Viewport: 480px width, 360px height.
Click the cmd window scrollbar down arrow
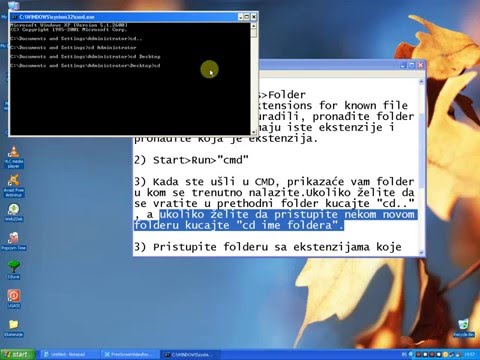point(254,132)
